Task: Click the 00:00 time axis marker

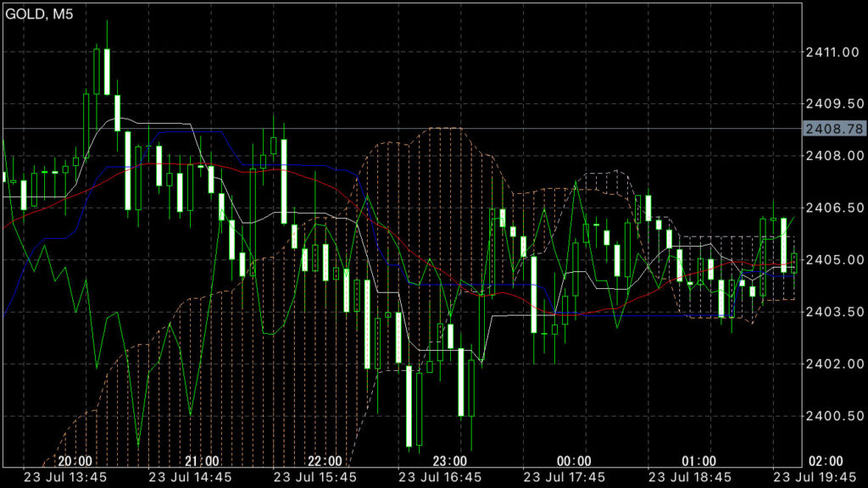Action: [574, 461]
